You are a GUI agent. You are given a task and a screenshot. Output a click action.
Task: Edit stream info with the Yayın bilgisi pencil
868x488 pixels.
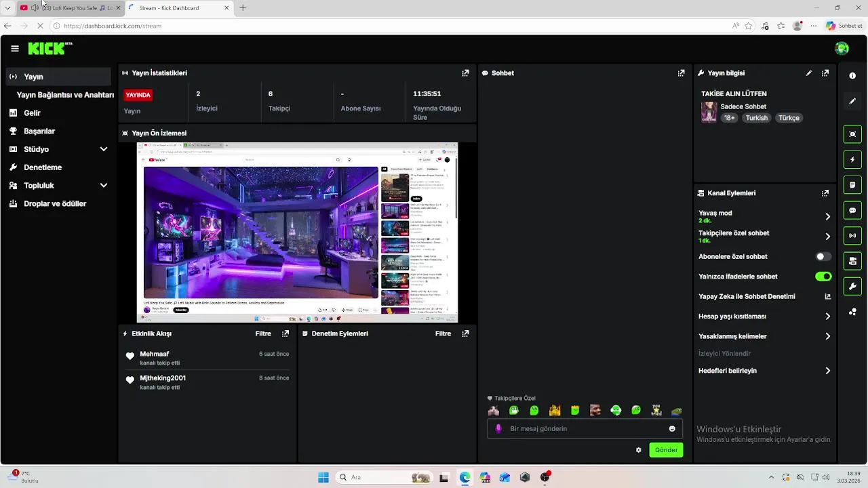click(809, 73)
